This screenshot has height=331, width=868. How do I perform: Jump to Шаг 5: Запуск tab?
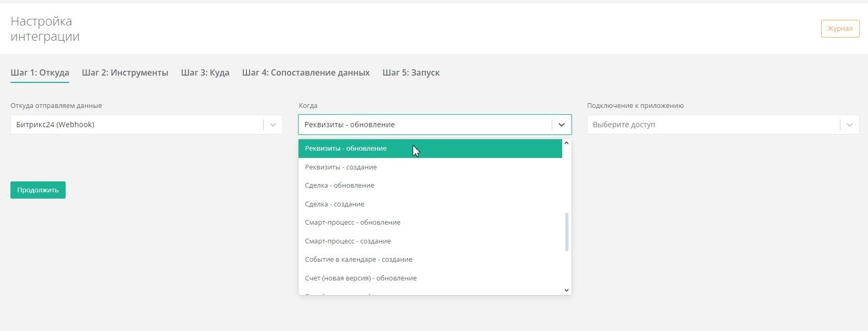click(x=411, y=72)
